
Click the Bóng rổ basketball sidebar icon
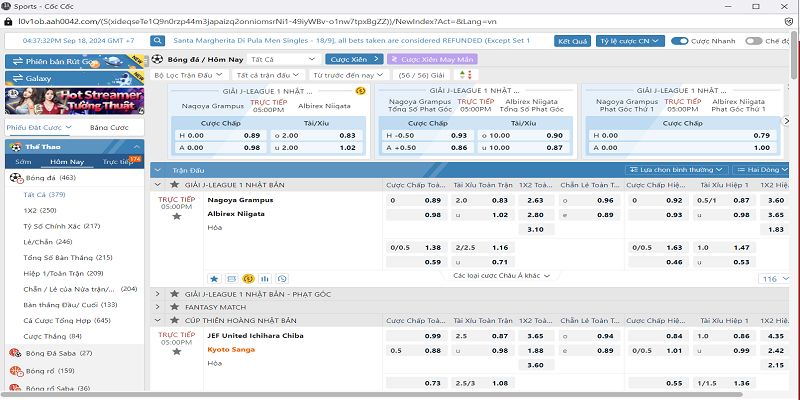15,371
